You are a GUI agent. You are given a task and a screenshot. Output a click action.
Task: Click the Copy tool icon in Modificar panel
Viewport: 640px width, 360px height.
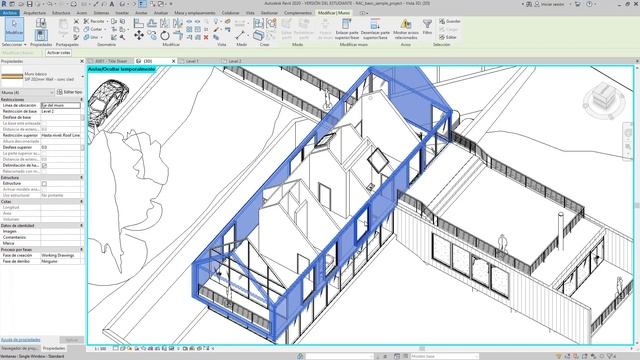pos(152,36)
